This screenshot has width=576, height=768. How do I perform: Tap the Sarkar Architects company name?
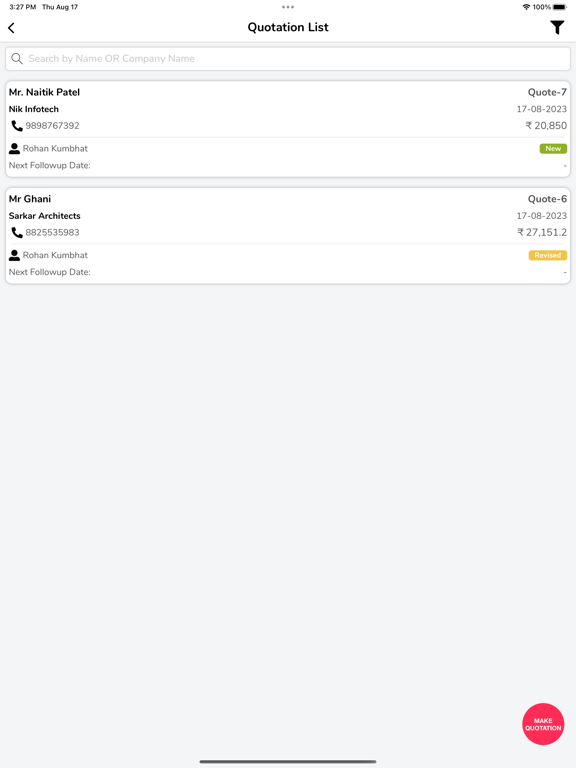(45, 216)
